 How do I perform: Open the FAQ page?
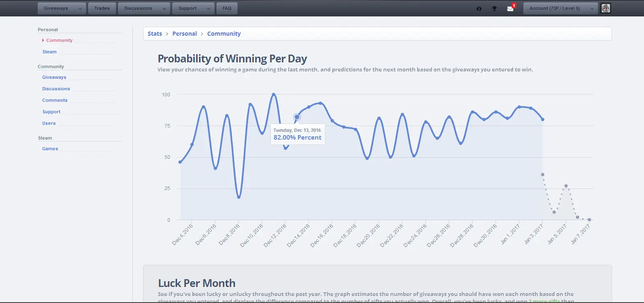(x=227, y=8)
